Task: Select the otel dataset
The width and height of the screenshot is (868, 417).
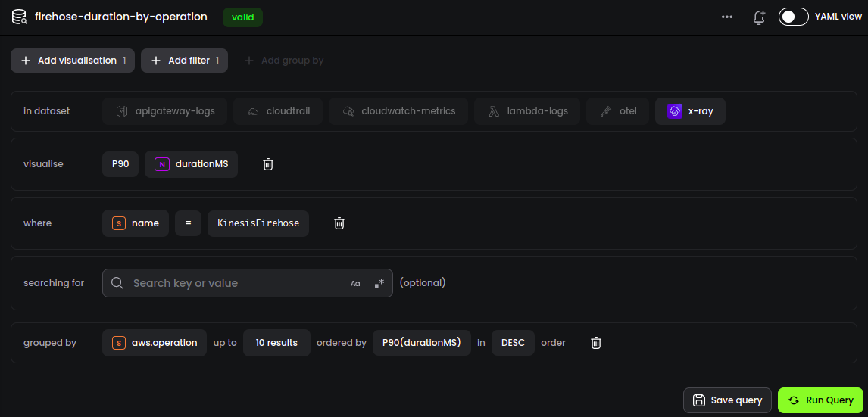Action: pos(617,111)
